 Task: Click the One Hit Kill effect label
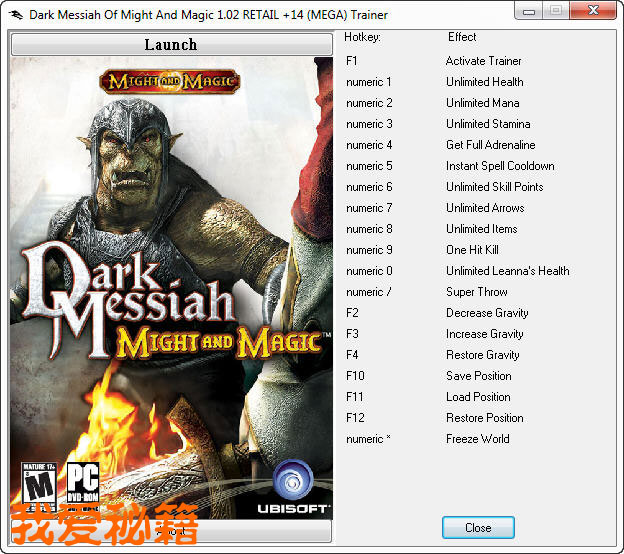click(x=472, y=250)
